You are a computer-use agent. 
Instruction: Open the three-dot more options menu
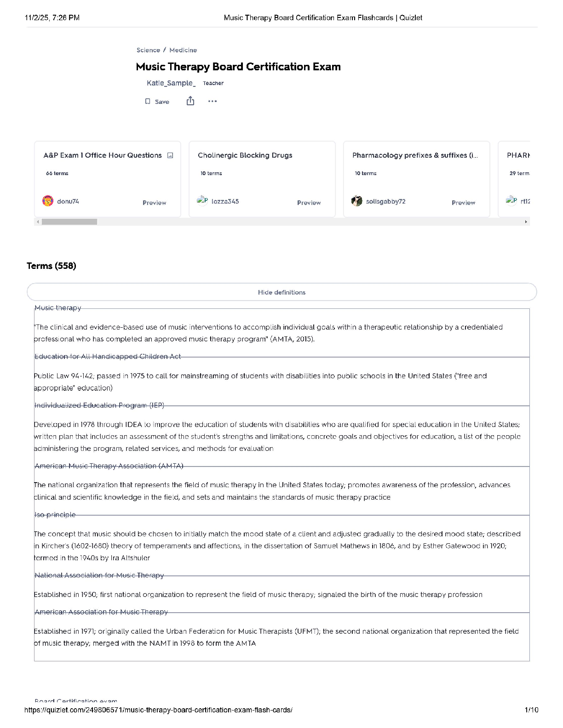click(x=212, y=101)
